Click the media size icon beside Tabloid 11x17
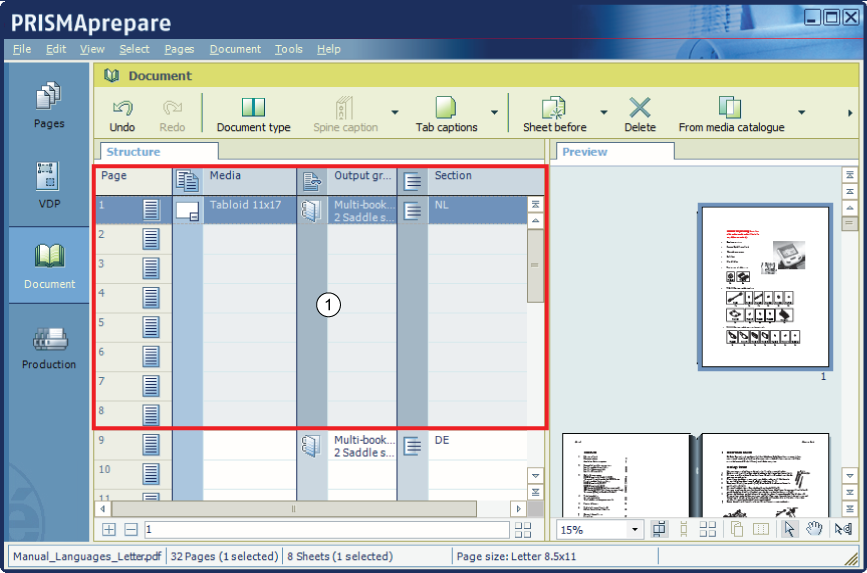 point(187,211)
